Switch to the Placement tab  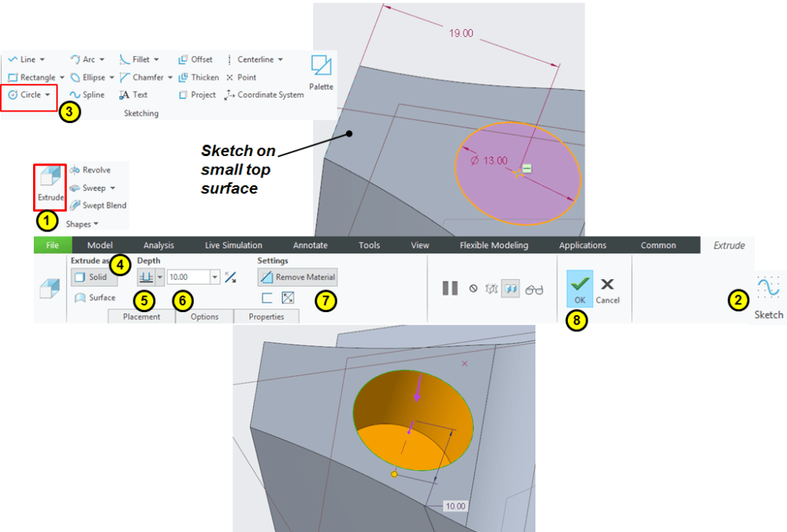pyautogui.click(x=142, y=317)
